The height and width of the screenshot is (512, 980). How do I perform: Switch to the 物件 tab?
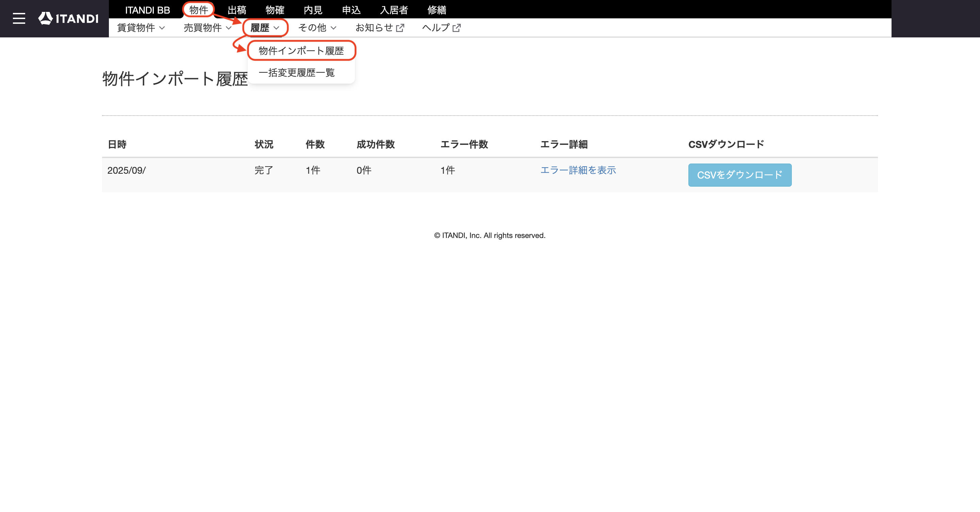pyautogui.click(x=199, y=10)
